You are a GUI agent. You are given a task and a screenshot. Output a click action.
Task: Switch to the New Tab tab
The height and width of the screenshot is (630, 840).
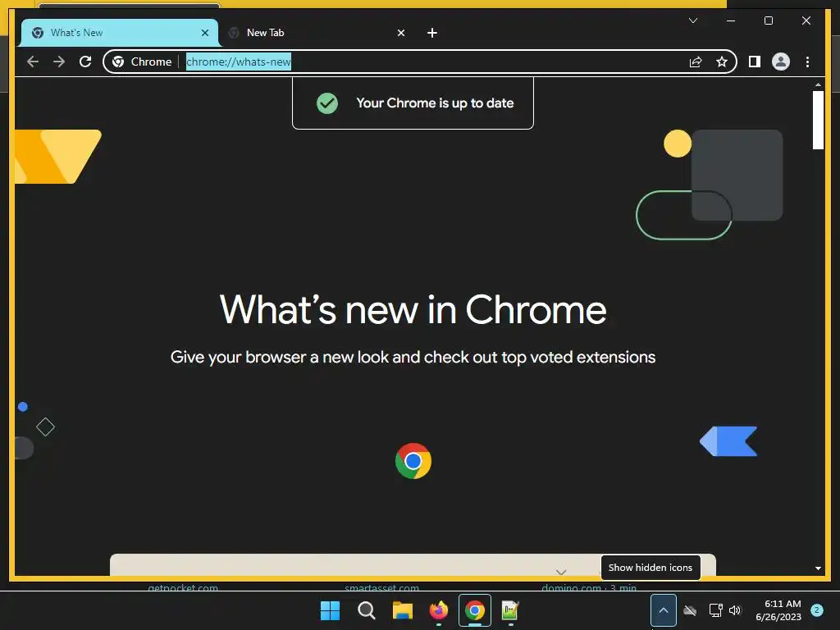pyautogui.click(x=317, y=33)
